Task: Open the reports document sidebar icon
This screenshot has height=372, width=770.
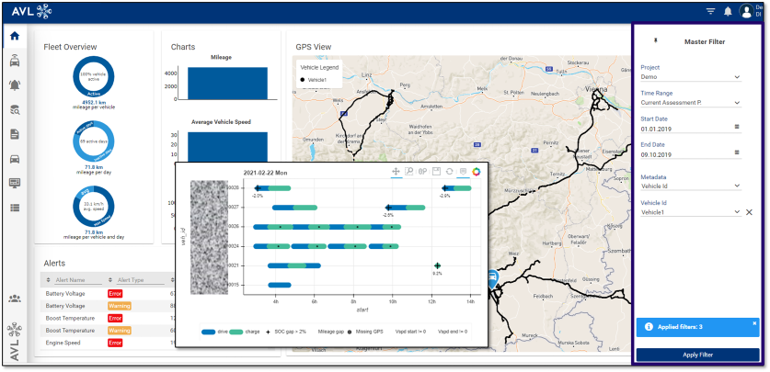Action: pyautogui.click(x=15, y=134)
